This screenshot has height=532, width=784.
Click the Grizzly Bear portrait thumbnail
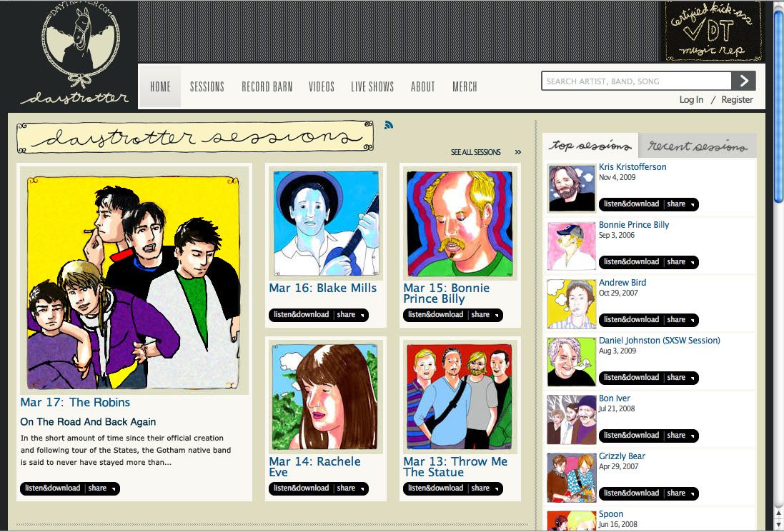tap(572, 478)
